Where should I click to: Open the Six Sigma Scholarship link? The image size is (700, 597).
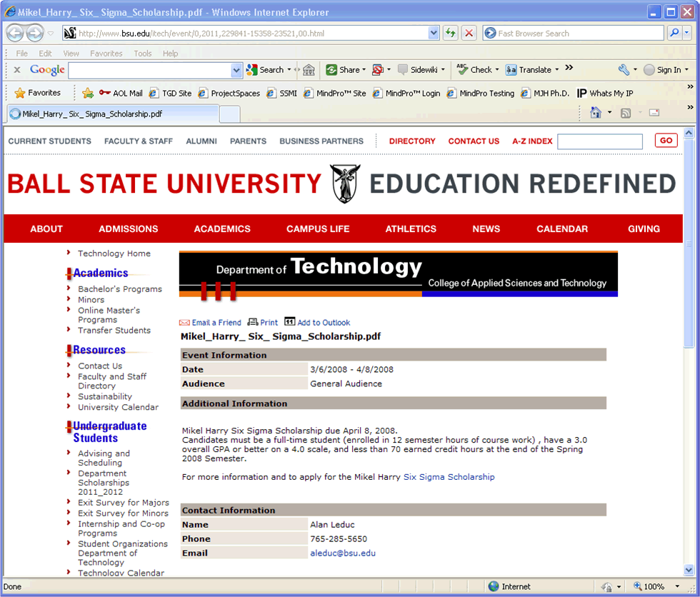(449, 477)
